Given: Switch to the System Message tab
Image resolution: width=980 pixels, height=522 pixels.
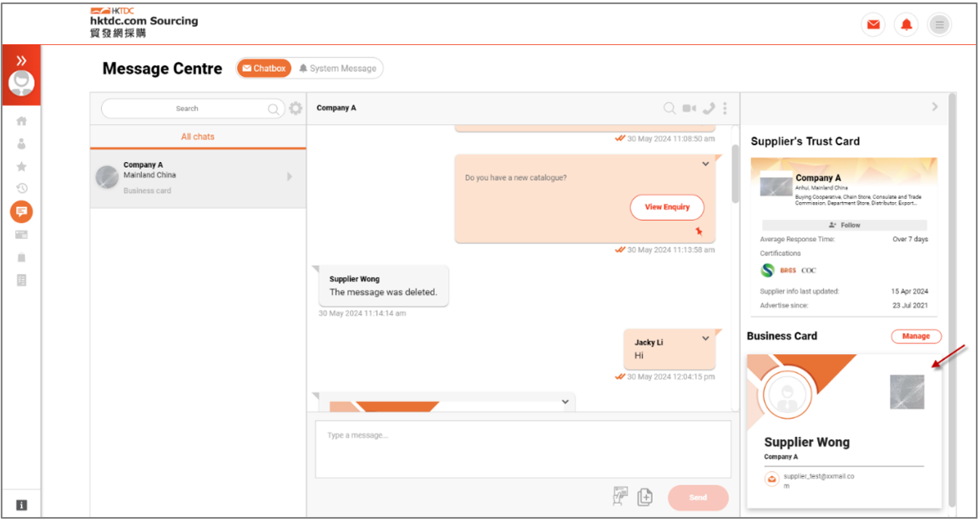Looking at the screenshot, I should click(337, 68).
